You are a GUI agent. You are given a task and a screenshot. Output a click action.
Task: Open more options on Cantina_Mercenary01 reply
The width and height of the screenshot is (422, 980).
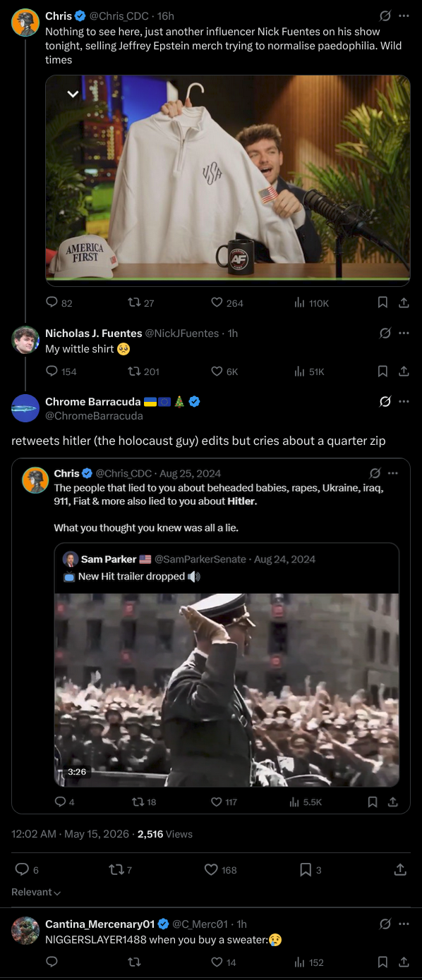404,924
